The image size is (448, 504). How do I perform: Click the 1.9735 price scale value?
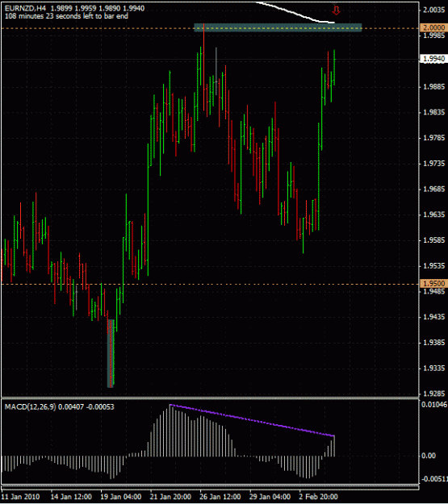point(434,164)
